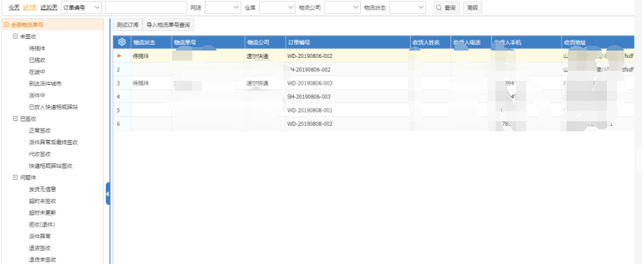This screenshot has width=644, height=264.
Task: Collapse the left panel with arrow handle
Action: [x=108, y=194]
